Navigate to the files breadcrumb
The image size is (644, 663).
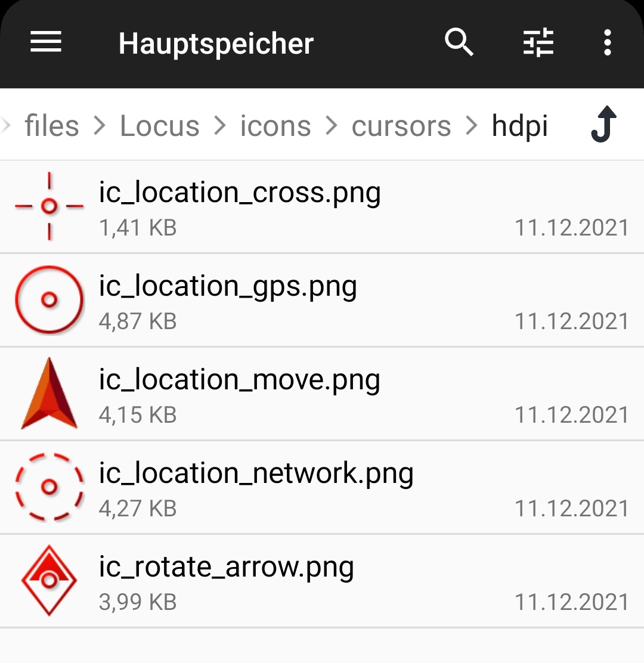coord(52,126)
